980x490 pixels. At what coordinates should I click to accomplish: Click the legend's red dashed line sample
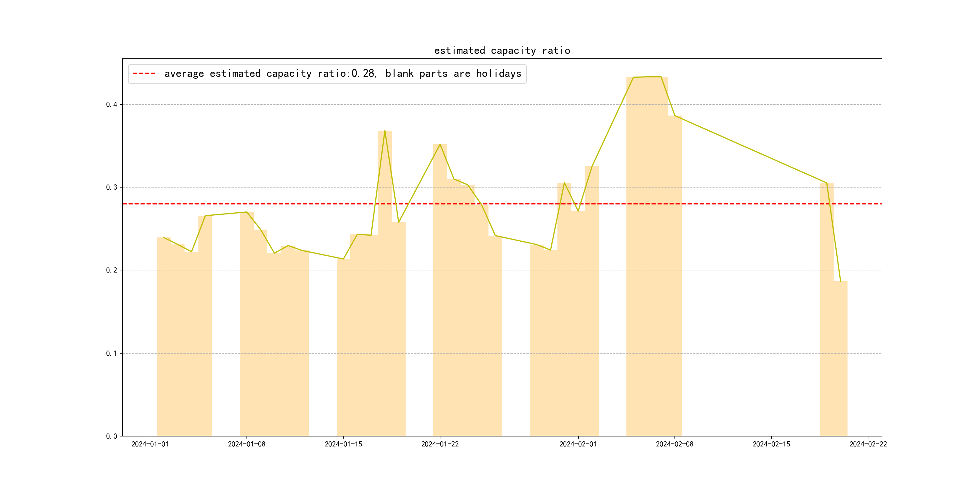pos(144,73)
